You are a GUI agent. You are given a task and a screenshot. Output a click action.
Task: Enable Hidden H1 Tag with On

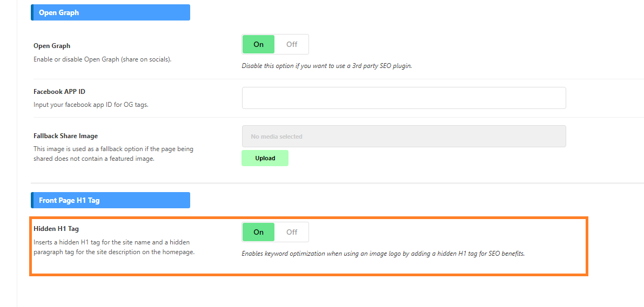pyautogui.click(x=258, y=233)
